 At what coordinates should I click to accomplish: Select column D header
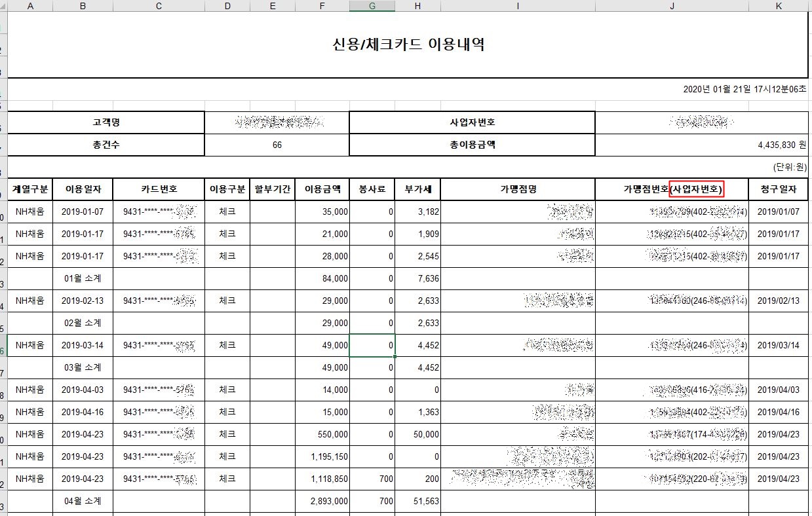pyautogui.click(x=227, y=6)
